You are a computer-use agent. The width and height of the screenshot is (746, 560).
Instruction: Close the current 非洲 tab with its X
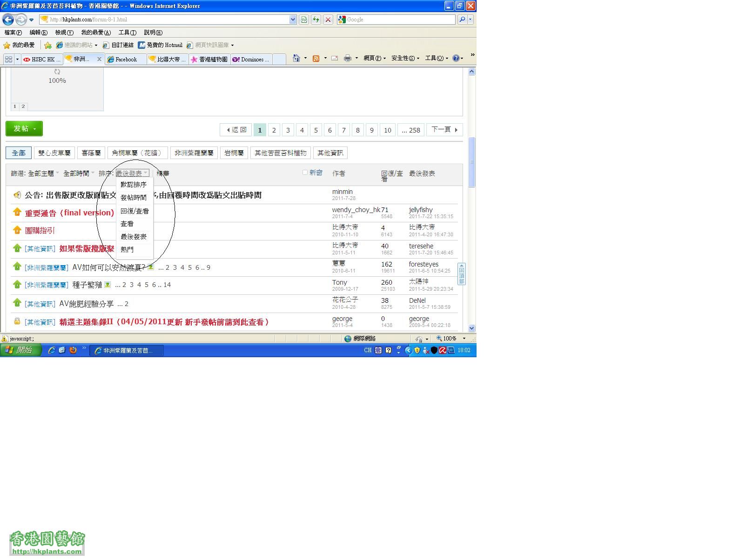tap(99, 59)
